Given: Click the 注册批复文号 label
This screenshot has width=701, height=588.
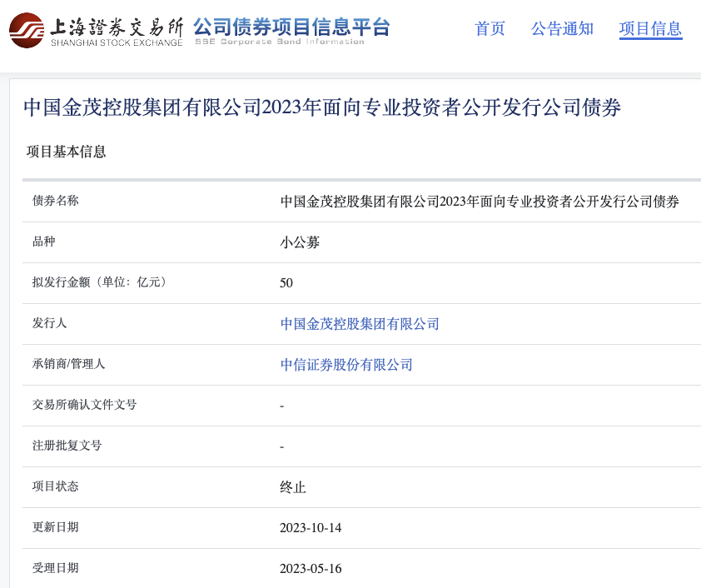Looking at the screenshot, I should coord(67,446).
